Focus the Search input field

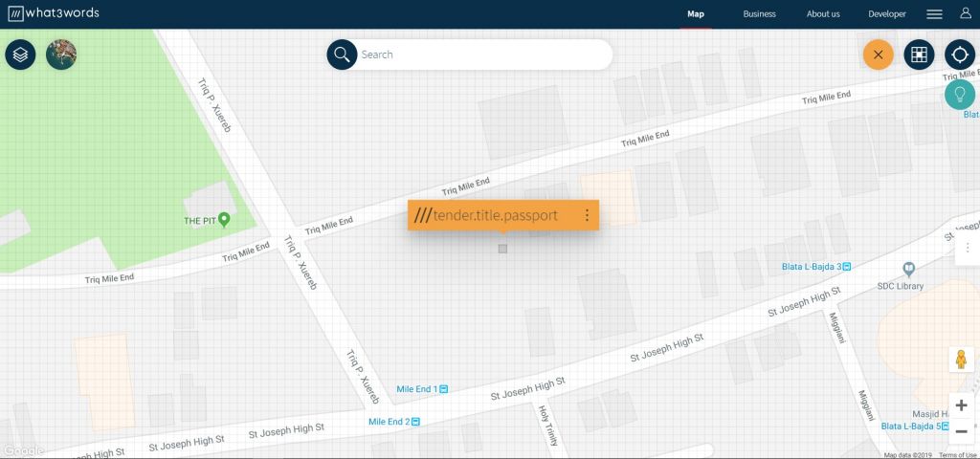(x=484, y=55)
